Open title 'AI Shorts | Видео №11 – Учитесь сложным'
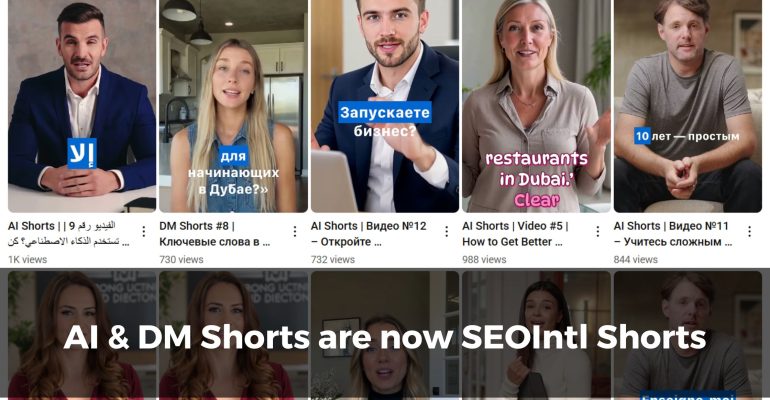Screen dimensions: 770x400 click(x=673, y=234)
